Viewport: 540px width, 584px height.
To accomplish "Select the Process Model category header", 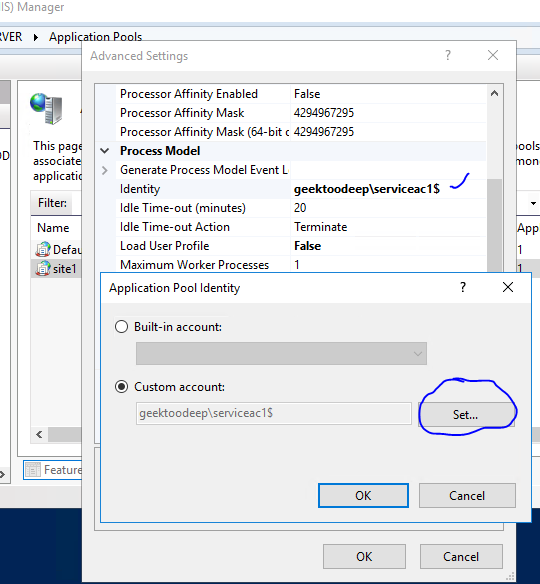I will click(x=160, y=151).
